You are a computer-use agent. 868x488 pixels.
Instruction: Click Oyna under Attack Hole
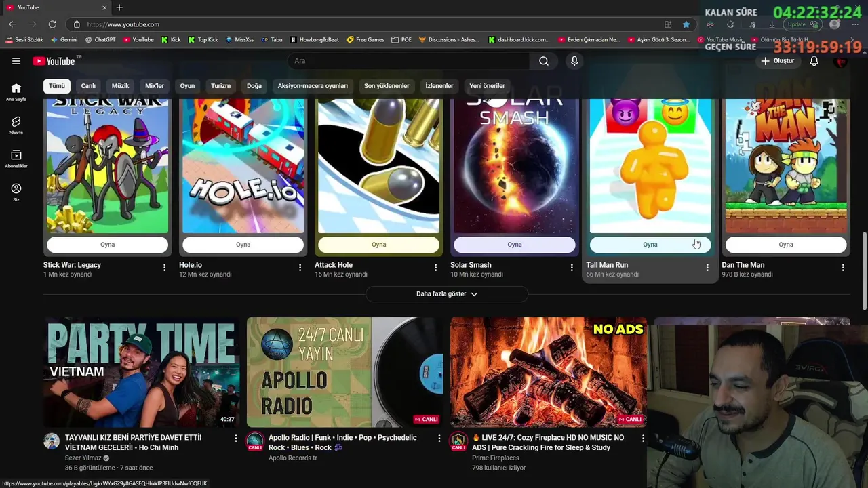pyautogui.click(x=378, y=245)
